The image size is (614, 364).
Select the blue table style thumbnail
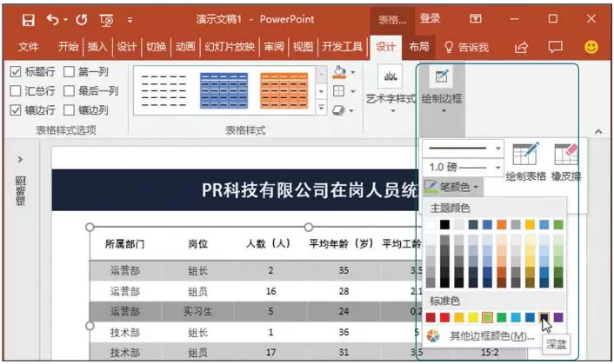[224, 90]
